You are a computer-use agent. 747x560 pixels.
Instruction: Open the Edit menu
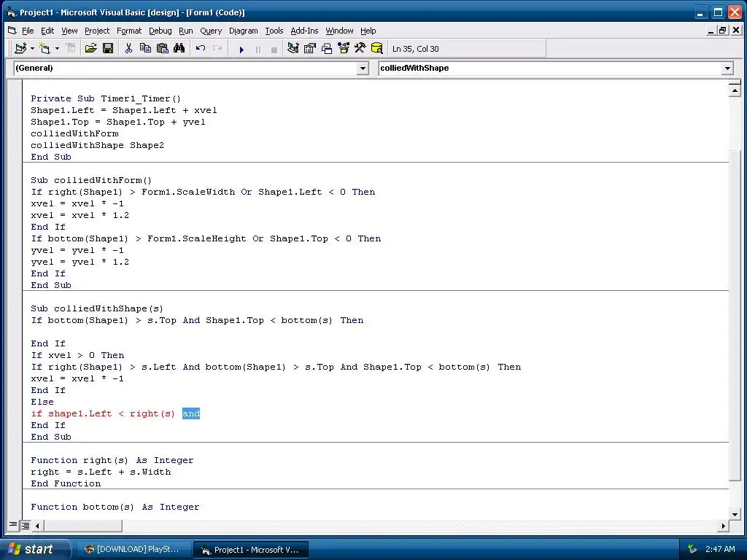point(47,31)
